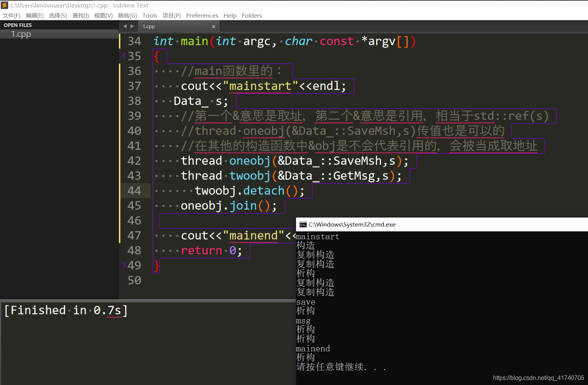Viewport: 588px width, 385px height.
Task: Open the Help menu
Action: pyautogui.click(x=230, y=15)
